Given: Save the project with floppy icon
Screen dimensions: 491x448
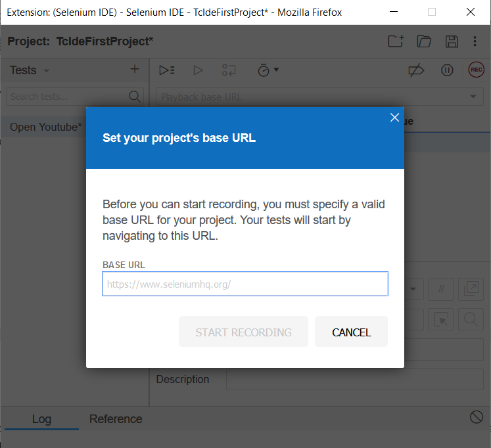Looking at the screenshot, I should [452, 41].
